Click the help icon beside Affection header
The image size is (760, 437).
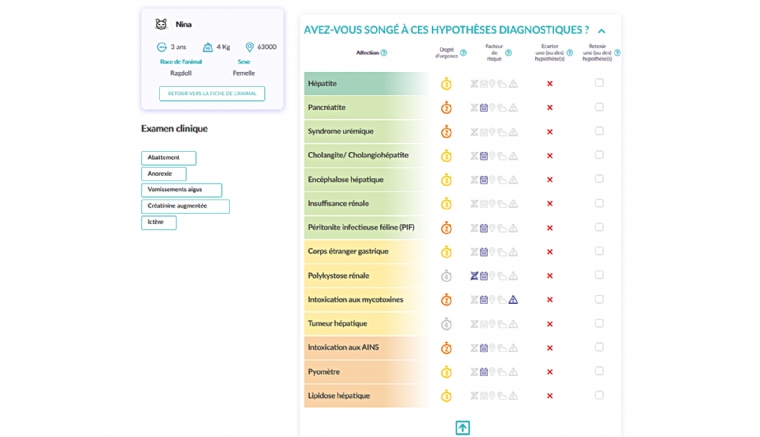[384, 53]
